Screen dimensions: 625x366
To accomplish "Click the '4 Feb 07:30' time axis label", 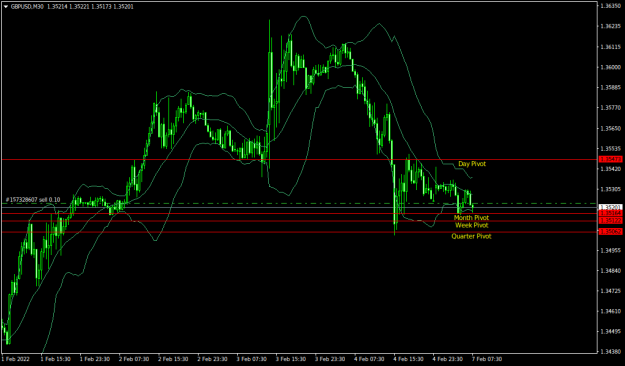I will [x=370, y=359].
